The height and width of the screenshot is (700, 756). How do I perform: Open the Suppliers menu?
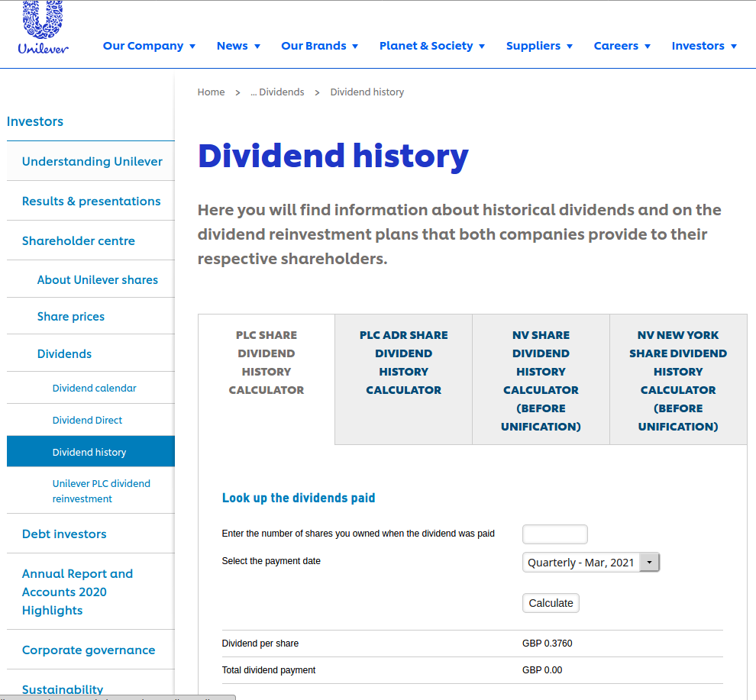[533, 46]
